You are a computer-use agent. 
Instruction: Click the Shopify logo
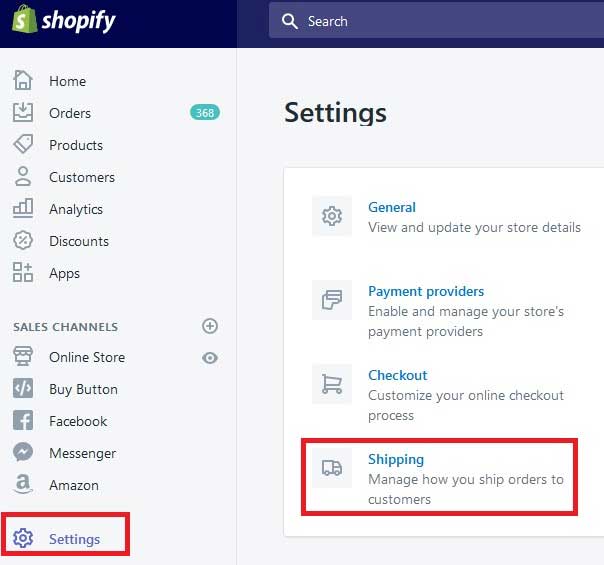63,21
